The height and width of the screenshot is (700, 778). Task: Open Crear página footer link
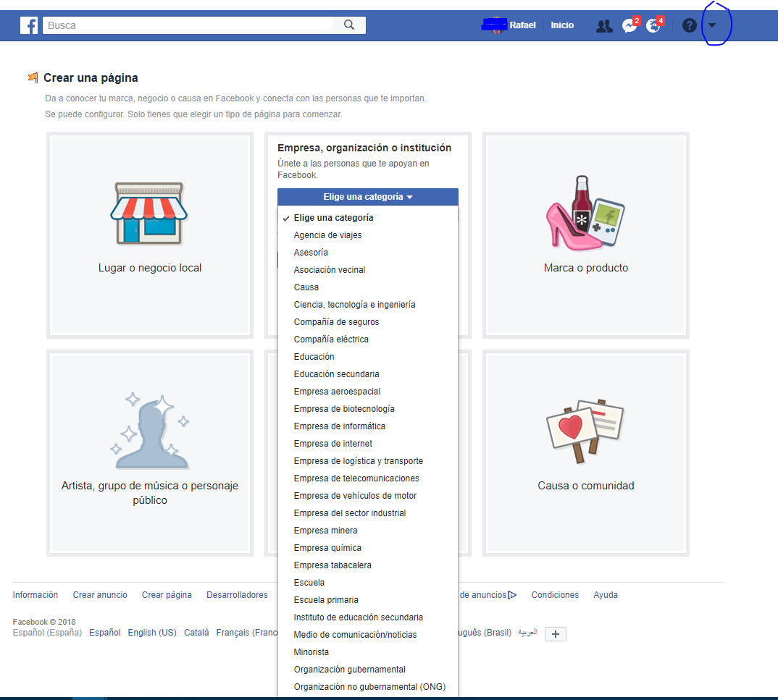[x=167, y=595]
